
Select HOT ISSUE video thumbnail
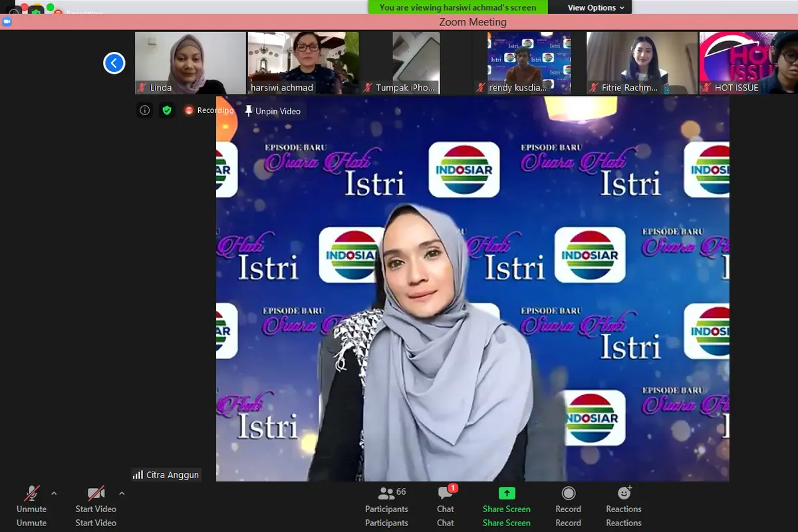click(x=749, y=63)
